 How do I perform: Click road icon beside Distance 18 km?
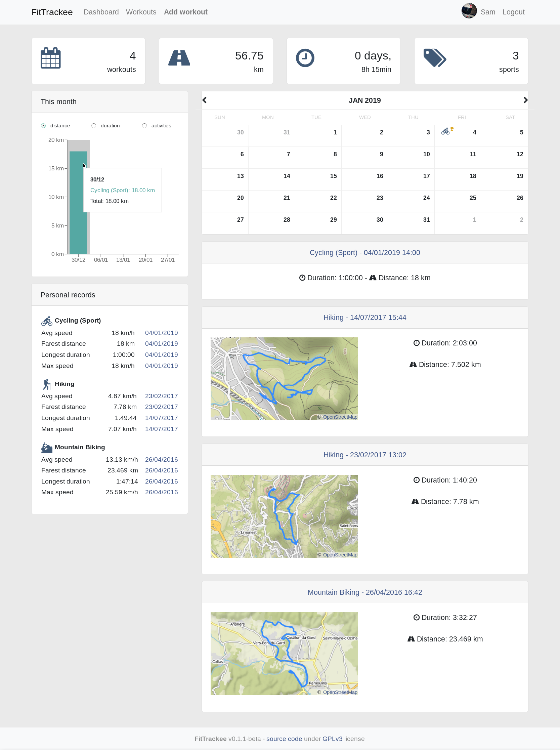[373, 278]
